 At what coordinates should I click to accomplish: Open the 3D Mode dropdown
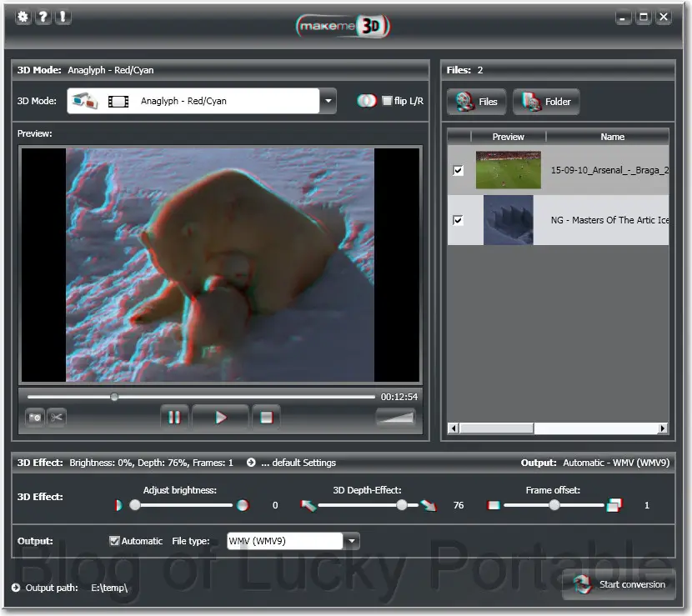328,101
